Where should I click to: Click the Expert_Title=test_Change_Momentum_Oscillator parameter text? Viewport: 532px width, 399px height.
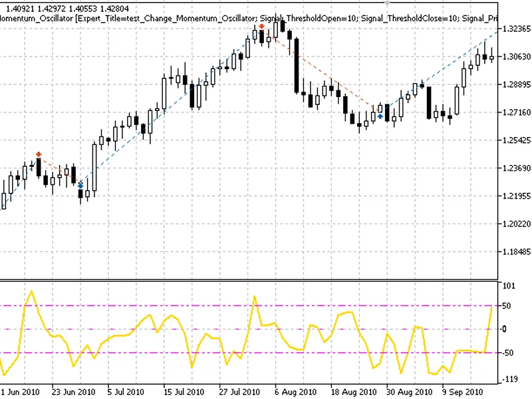[166, 19]
